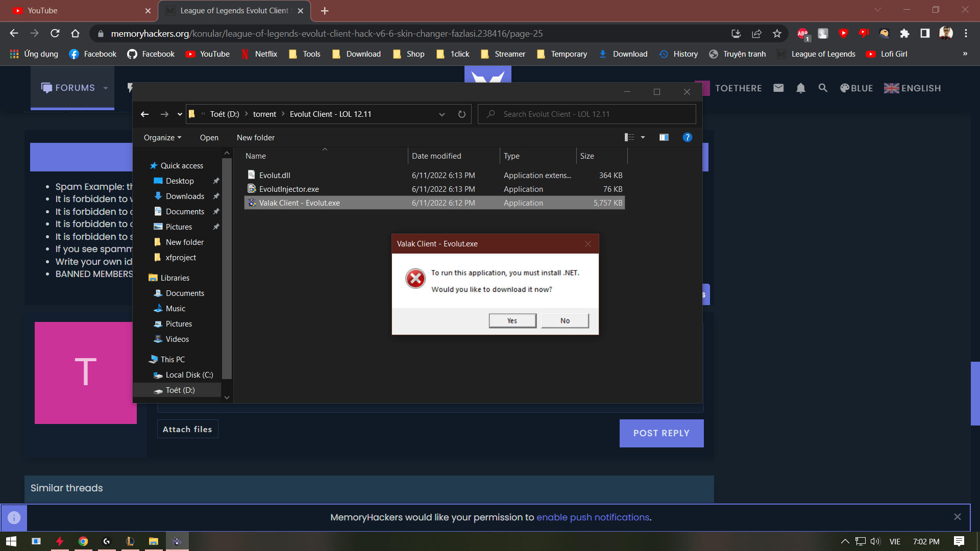
Task: Open Lofi Girl bookmark
Action: pos(887,54)
